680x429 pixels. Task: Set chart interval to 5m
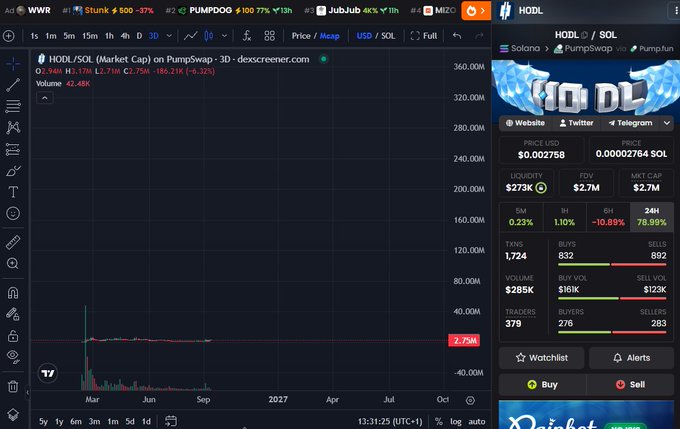coord(69,36)
